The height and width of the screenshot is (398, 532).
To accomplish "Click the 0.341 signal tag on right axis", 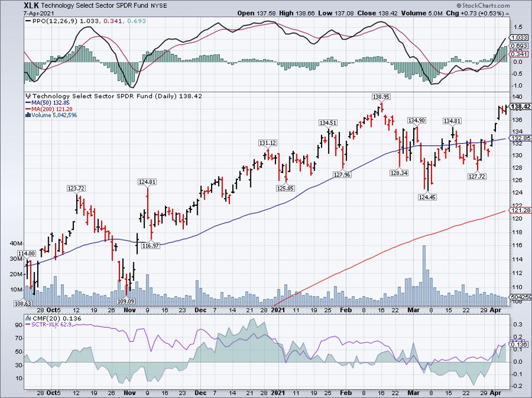I will pos(520,54).
